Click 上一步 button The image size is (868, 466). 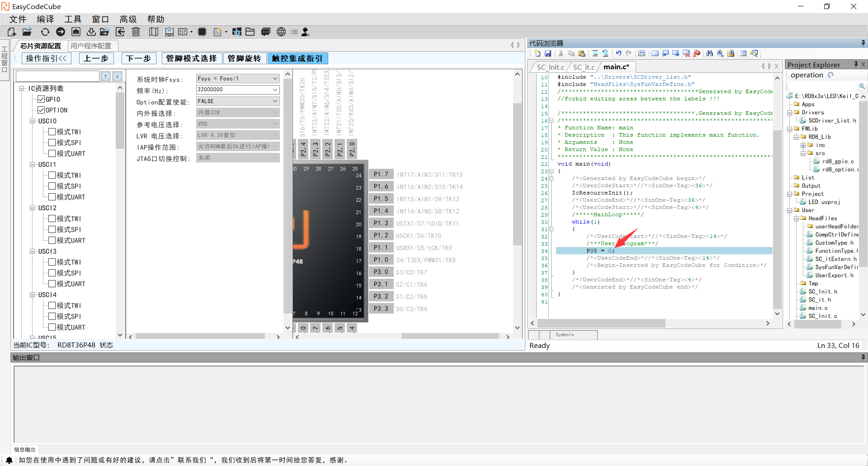(x=96, y=58)
